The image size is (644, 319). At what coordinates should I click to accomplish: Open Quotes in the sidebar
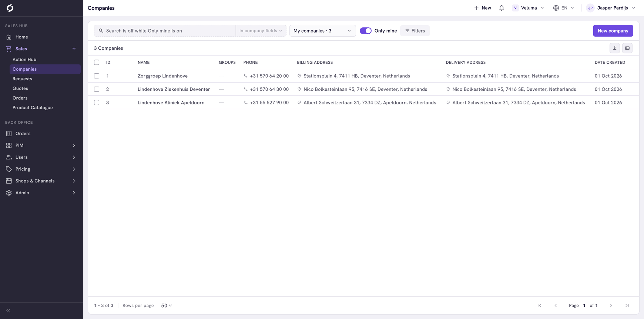click(45, 88)
